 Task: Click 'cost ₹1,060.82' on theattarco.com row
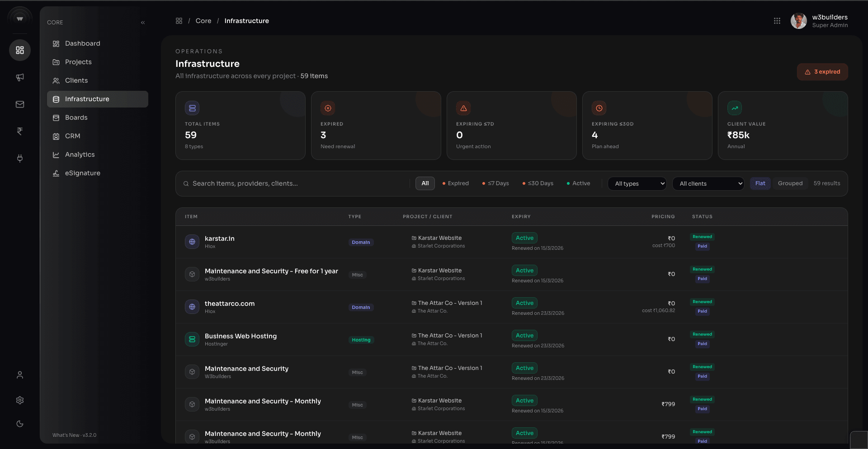point(658,311)
